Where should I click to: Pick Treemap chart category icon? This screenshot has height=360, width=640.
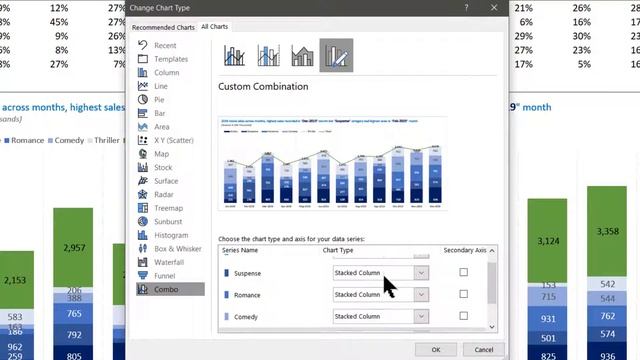click(142, 208)
